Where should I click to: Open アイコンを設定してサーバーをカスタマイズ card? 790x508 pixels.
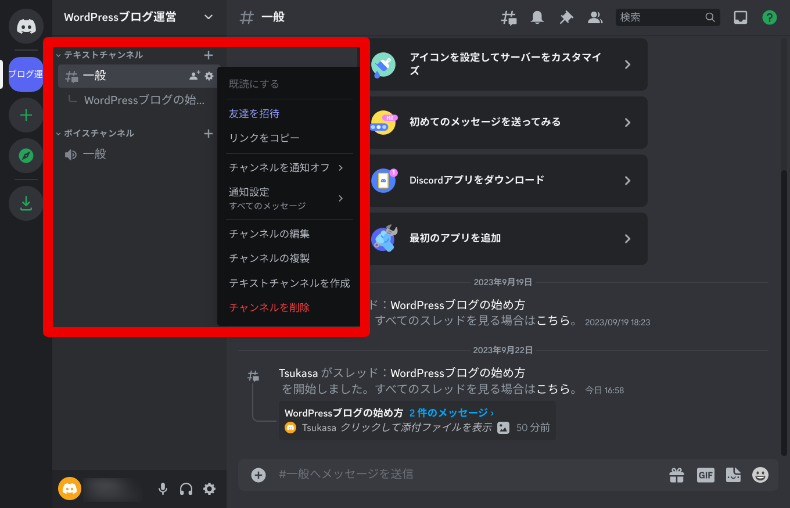pyautogui.click(x=507, y=65)
